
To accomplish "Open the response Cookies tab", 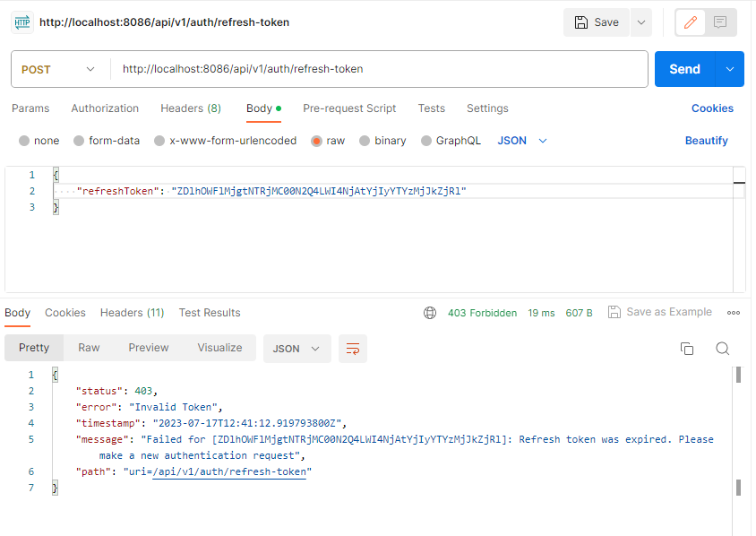I will (x=65, y=313).
